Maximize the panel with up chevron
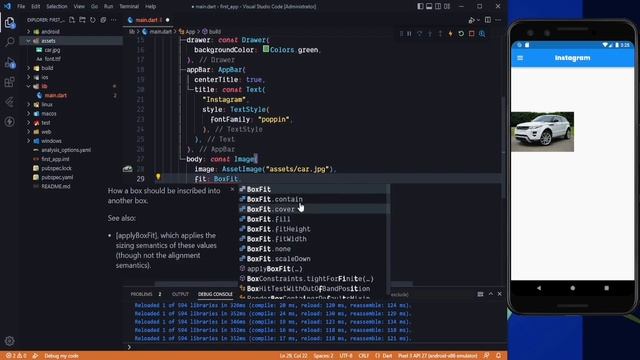640x360 pixels. pyautogui.click(x=491, y=294)
